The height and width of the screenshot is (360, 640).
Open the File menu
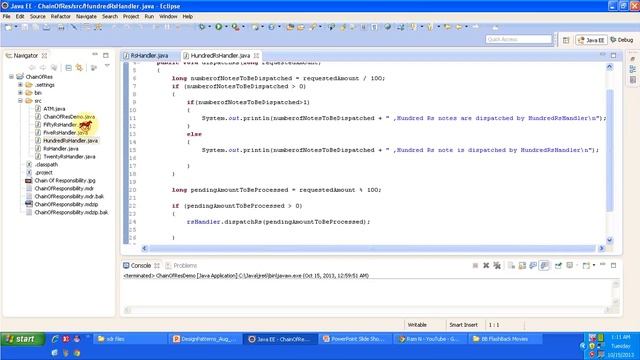[7, 17]
